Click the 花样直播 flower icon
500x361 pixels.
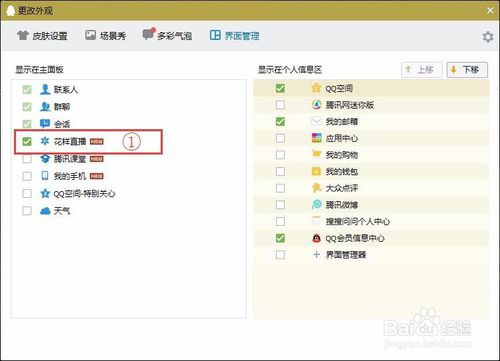click(x=45, y=141)
